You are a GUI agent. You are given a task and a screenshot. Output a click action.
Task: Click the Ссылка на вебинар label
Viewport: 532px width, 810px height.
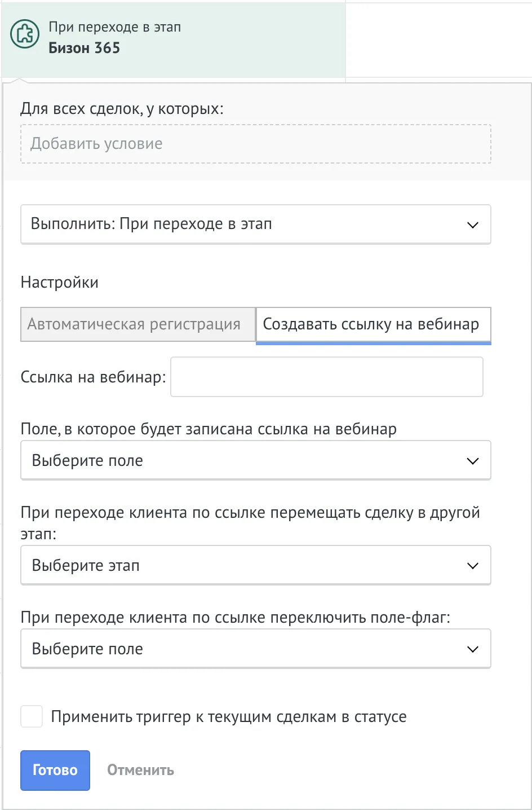pyautogui.click(x=93, y=377)
